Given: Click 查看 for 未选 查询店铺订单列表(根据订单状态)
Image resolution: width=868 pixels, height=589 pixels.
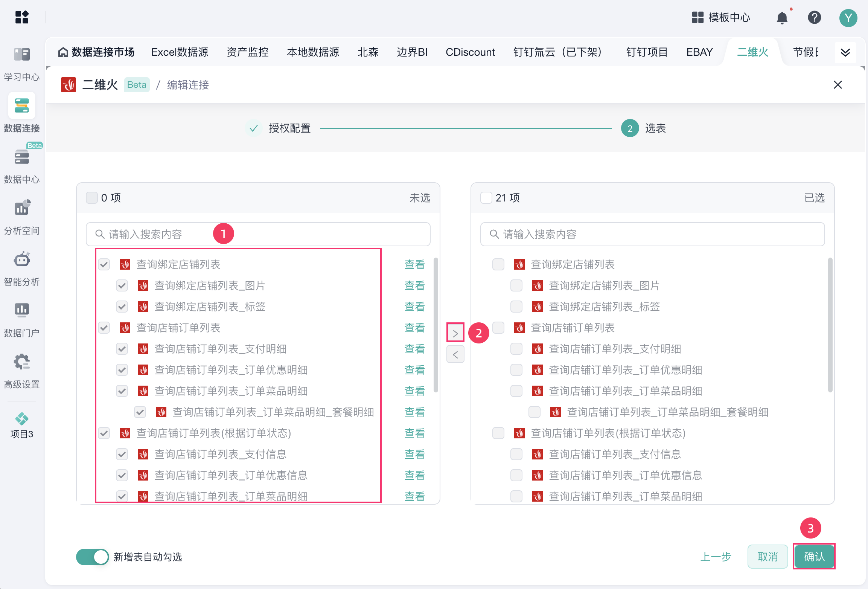Looking at the screenshot, I should [414, 433].
